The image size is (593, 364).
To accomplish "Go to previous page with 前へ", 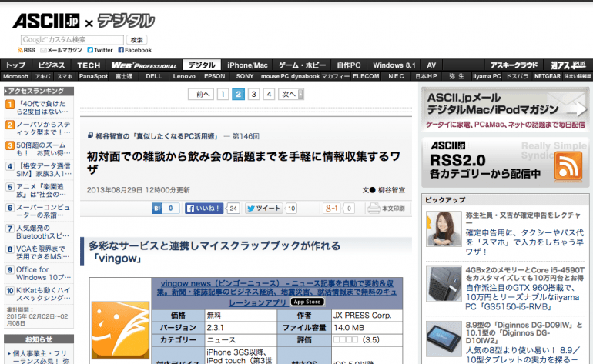I will (201, 94).
